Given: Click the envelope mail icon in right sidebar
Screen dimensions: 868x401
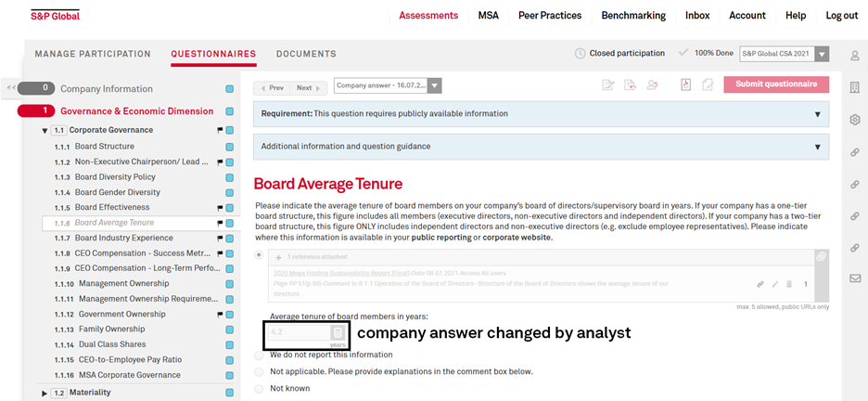Looking at the screenshot, I should pyautogui.click(x=855, y=278).
